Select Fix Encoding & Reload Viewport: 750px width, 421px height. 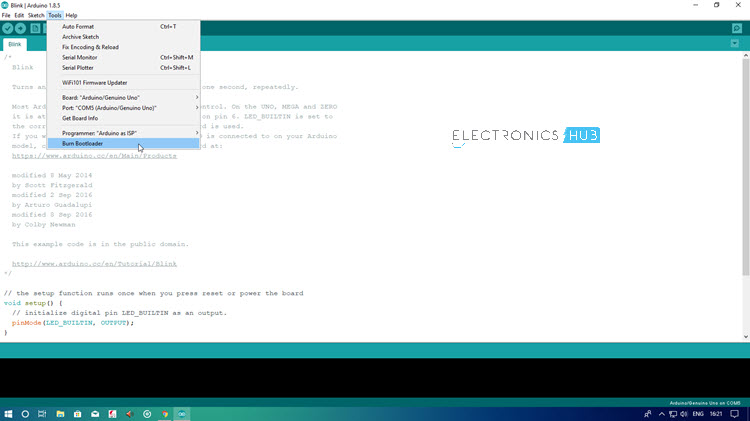point(123,47)
